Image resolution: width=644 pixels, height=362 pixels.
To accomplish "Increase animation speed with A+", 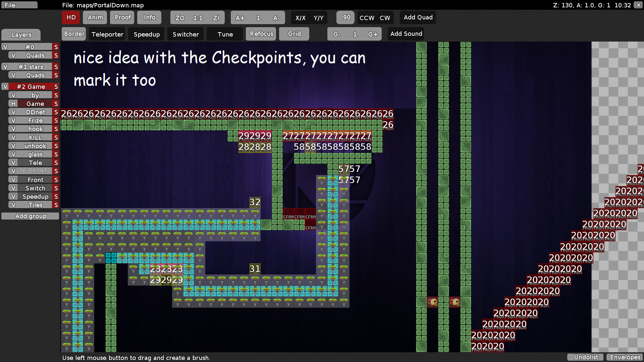I will (x=240, y=17).
